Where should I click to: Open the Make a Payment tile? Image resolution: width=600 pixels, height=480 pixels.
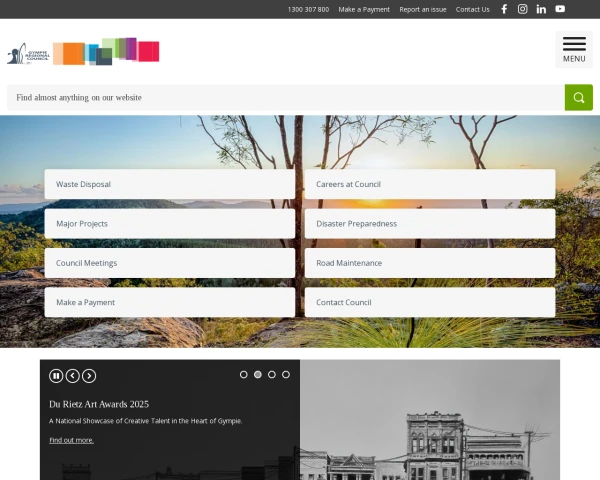[170, 302]
